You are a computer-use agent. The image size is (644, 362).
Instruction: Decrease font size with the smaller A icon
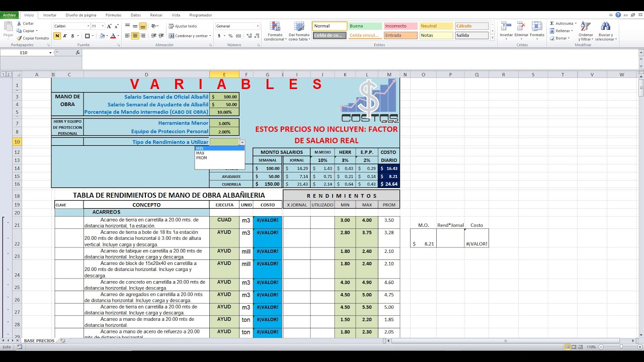[x=117, y=26]
